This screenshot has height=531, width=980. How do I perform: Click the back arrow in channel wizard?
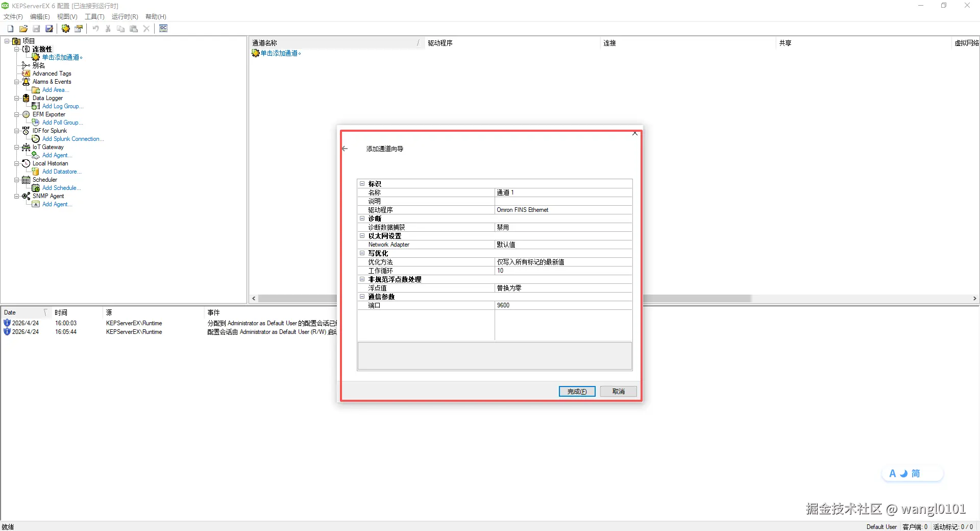pos(345,149)
